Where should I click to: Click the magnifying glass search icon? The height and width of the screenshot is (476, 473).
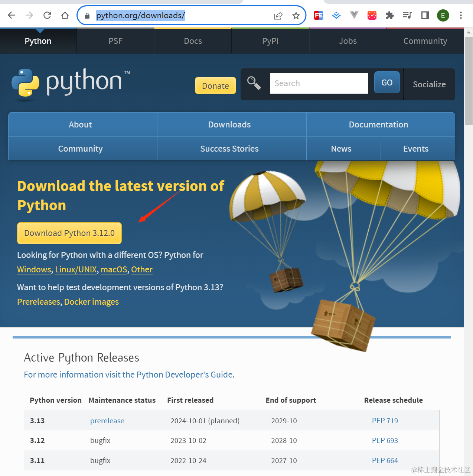[x=254, y=83]
